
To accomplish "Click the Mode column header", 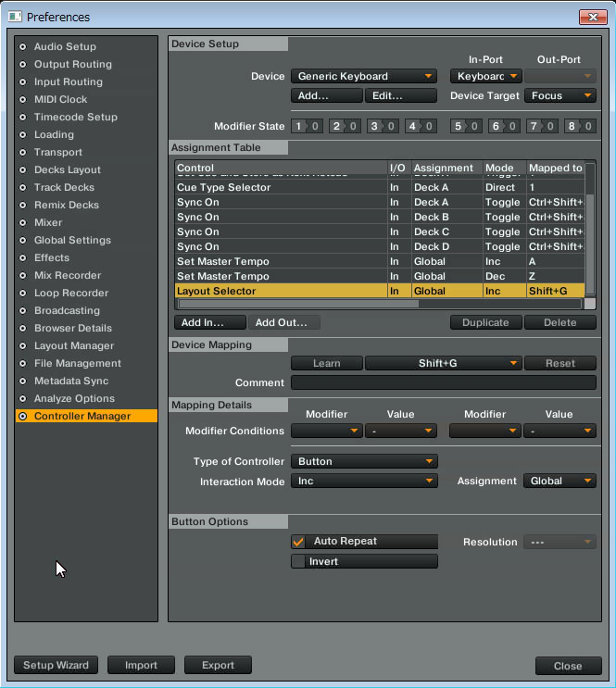I will coord(504,168).
